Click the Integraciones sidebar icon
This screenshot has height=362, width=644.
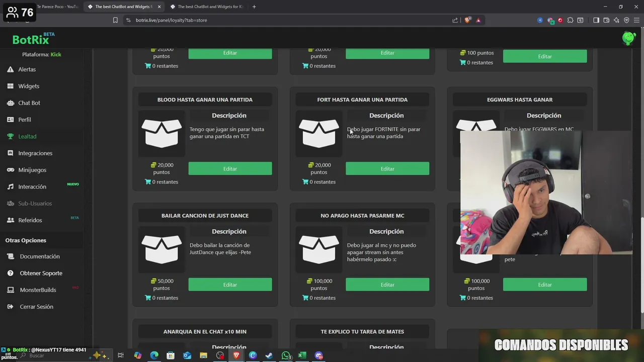click(x=10, y=153)
